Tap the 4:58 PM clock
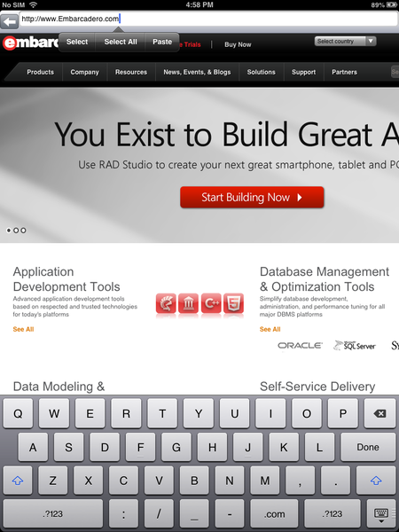The image size is (399, 532). tap(199, 4)
